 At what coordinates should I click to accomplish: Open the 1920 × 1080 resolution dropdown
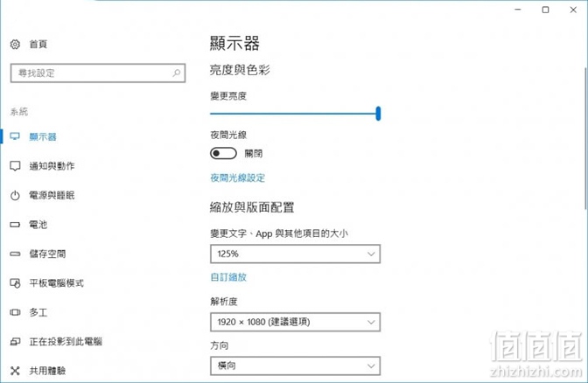coord(295,322)
